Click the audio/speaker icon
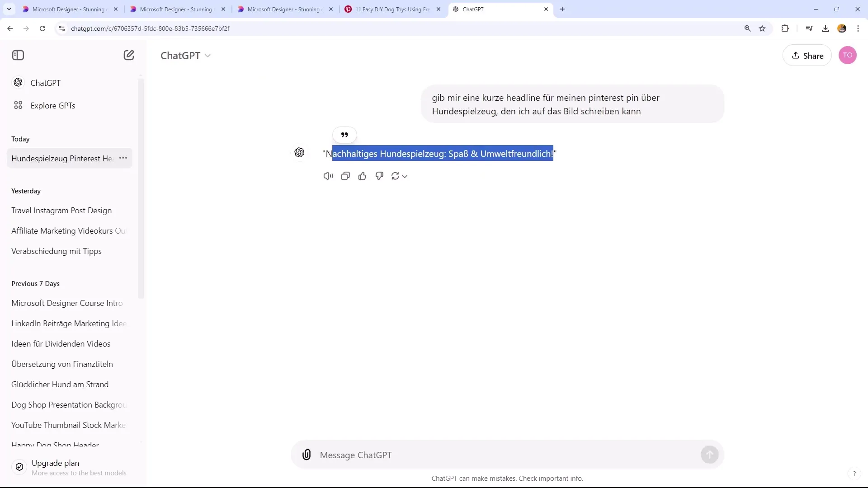 click(x=329, y=176)
